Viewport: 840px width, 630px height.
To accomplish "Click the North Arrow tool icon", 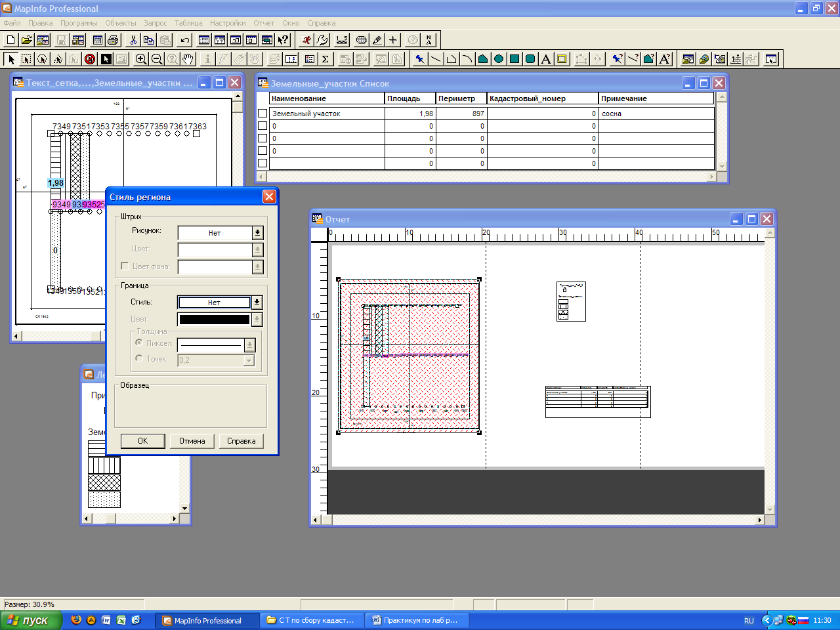I will pyautogui.click(x=429, y=40).
